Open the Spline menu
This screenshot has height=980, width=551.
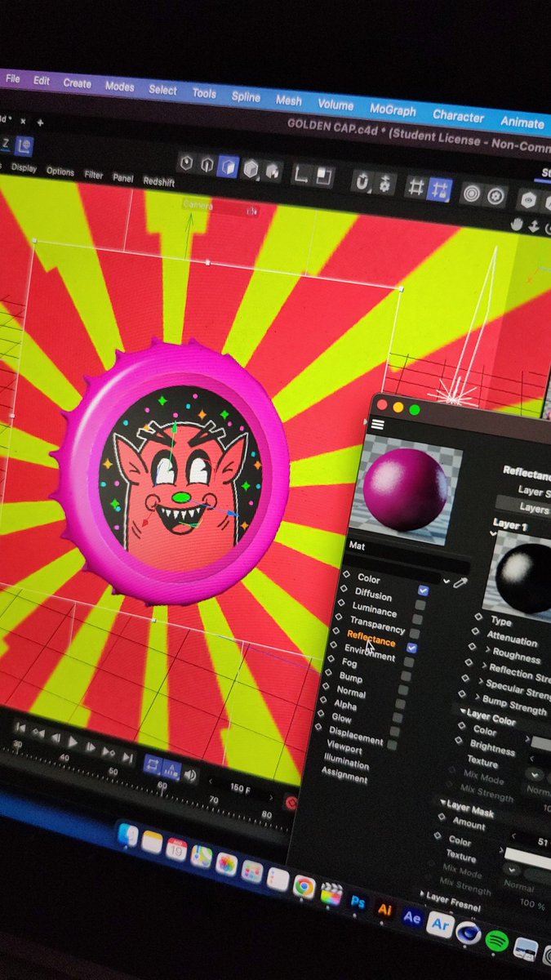tap(246, 96)
